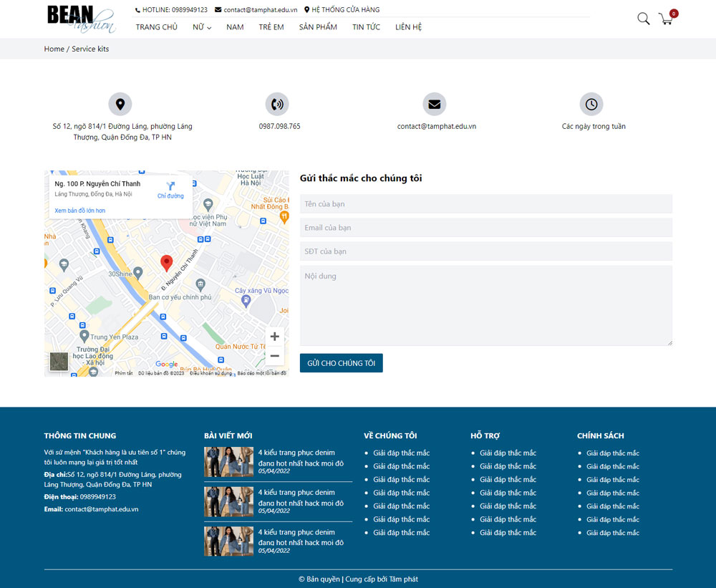Click the clock icon above working days
Image resolution: width=716 pixels, height=588 pixels.
click(x=591, y=104)
